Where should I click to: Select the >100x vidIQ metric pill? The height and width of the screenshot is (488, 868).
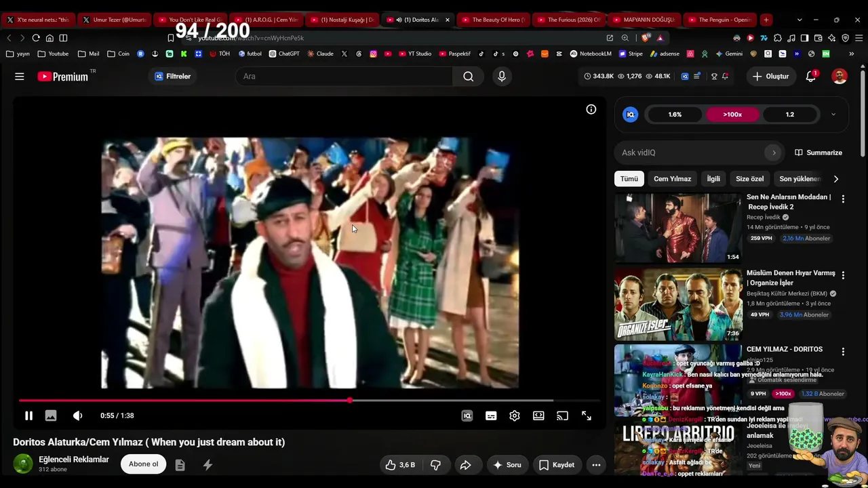pos(732,115)
